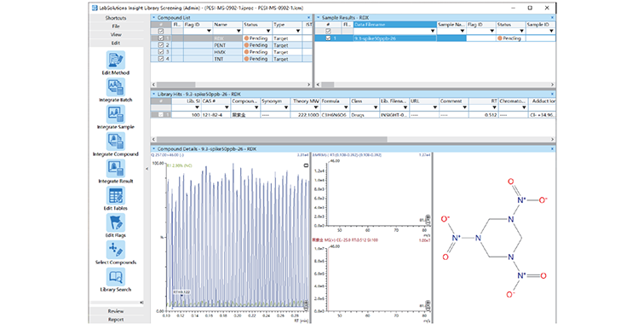This screenshot has width=644, height=329.
Task: Open the File section in the sidebar
Action: tap(116, 26)
